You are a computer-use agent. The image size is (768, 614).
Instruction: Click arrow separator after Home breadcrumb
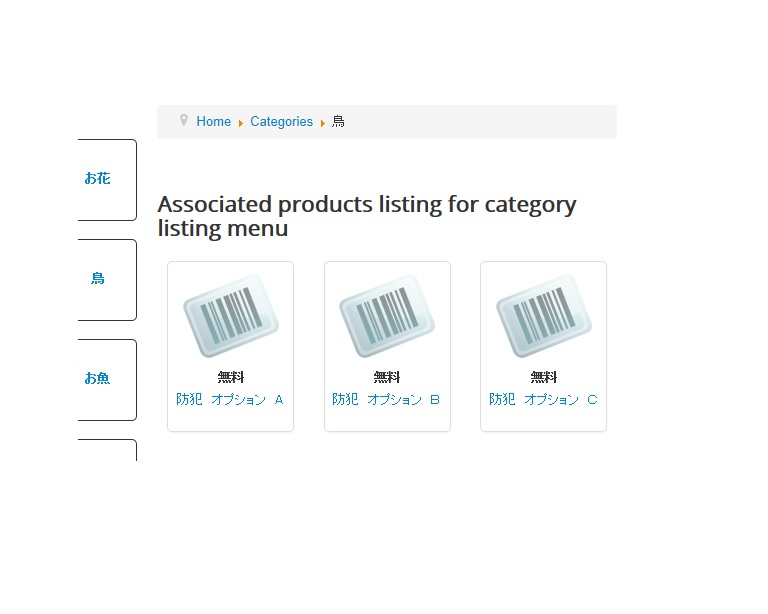(240, 123)
